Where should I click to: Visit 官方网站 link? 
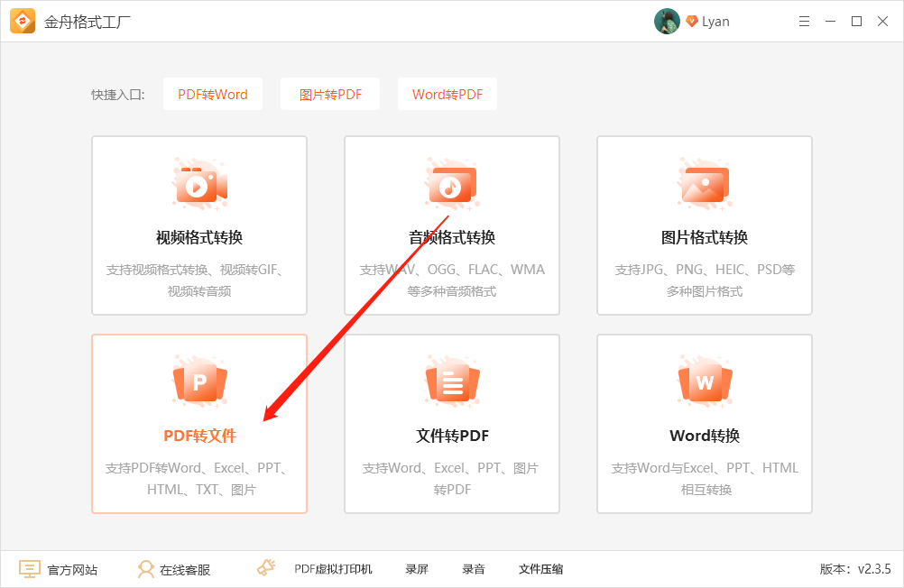72,570
